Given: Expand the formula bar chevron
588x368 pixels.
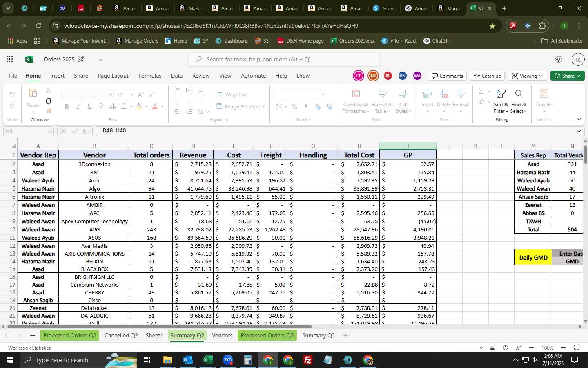Looking at the screenshot, I should point(579,131).
